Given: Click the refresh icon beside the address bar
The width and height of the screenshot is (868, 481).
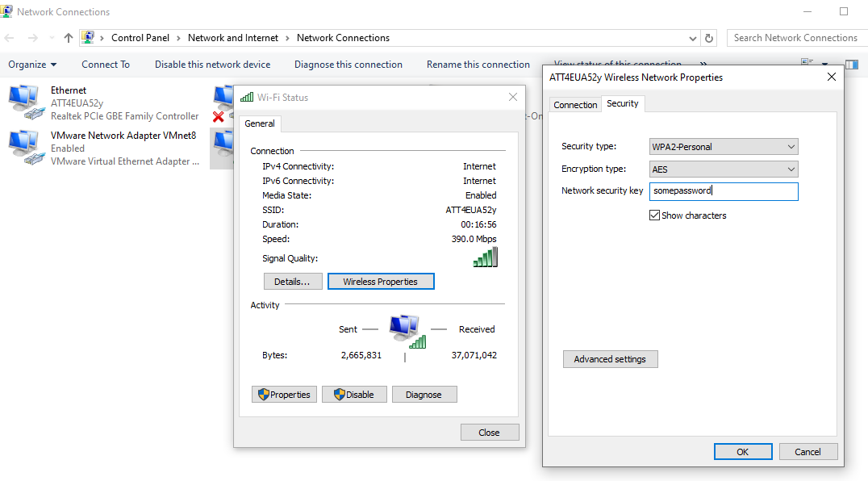Looking at the screenshot, I should [709, 38].
